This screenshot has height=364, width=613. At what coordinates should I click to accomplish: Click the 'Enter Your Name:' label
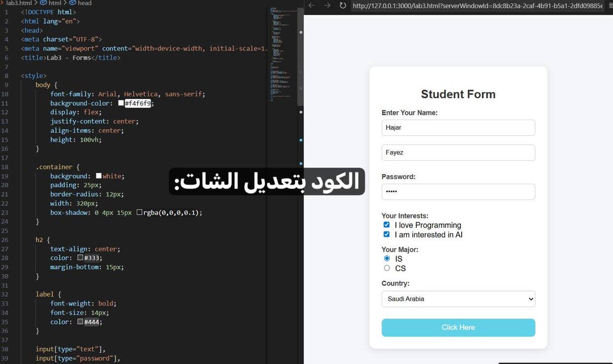point(410,113)
